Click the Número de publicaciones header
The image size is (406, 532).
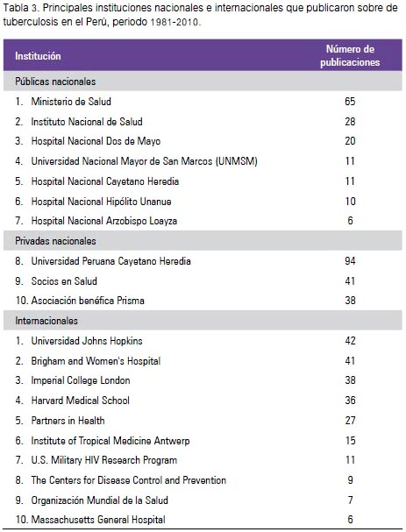(x=350, y=55)
